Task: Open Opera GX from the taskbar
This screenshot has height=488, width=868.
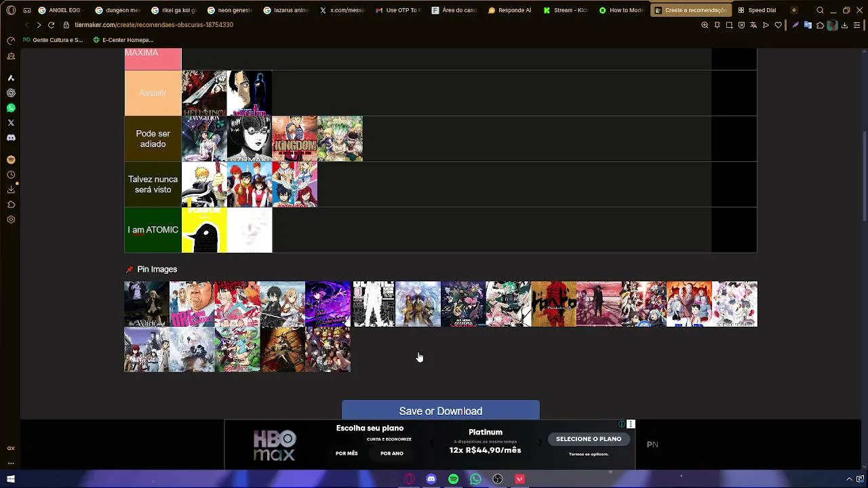Action: (409, 479)
